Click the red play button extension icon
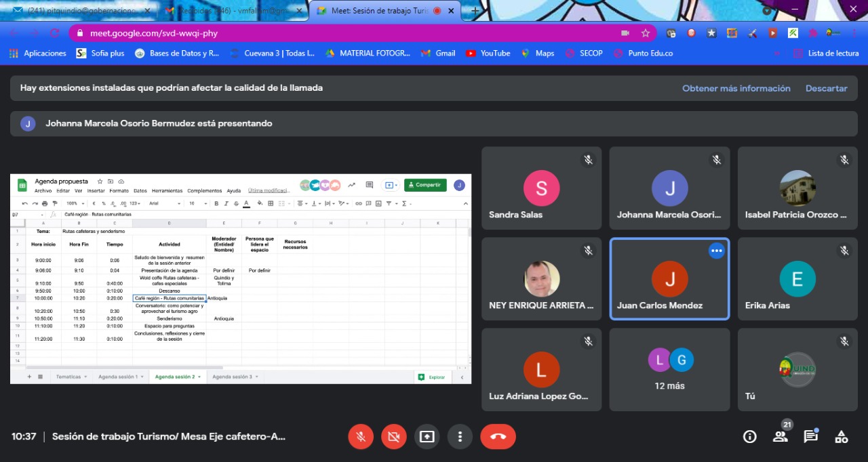The image size is (868, 462). (x=772, y=33)
